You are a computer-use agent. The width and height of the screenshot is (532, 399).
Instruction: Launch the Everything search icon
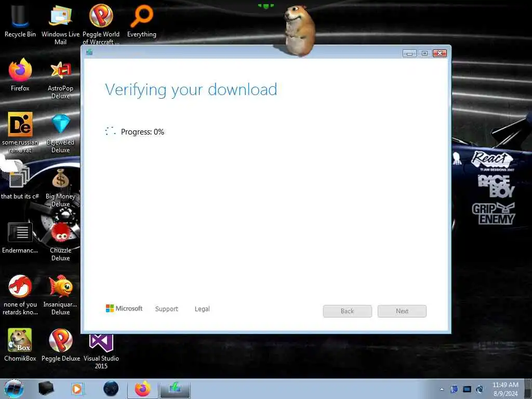(x=141, y=20)
